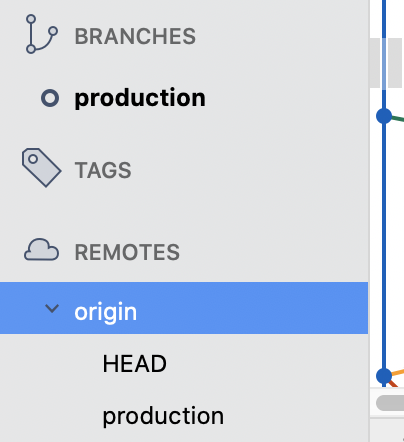Viewport: 404px width, 442px height.
Task: Toggle the BRANCHES section header
Action: click(x=135, y=36)
